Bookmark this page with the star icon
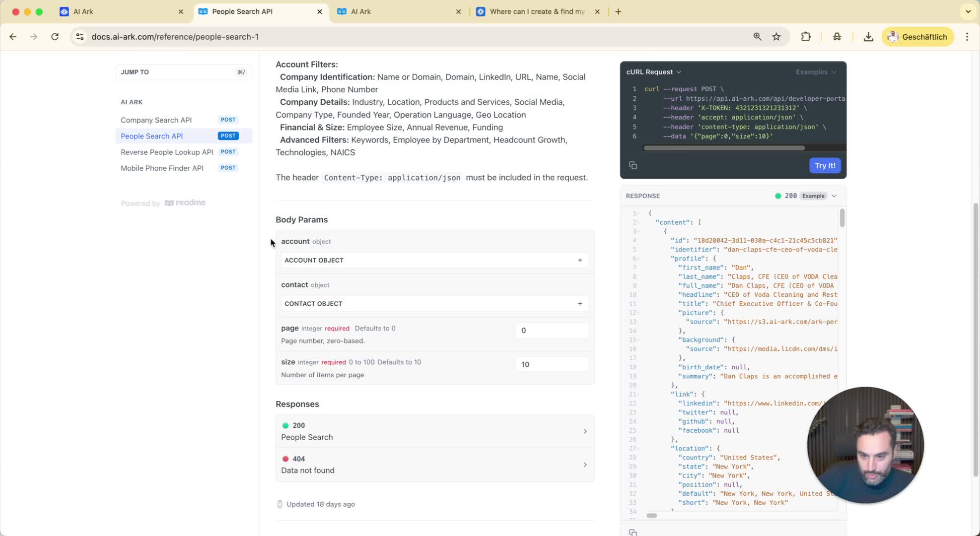This screenshot has height=536, width=980. 776,37
